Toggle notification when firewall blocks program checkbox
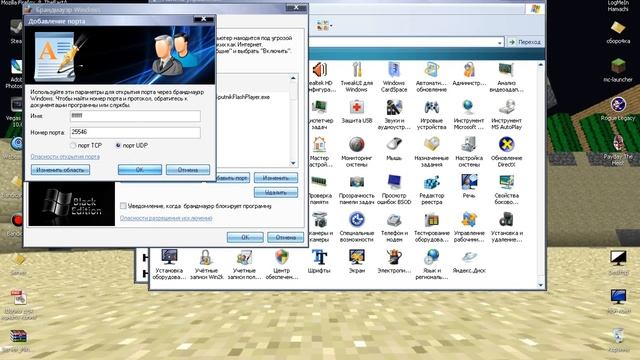 [x=123, y=206]
